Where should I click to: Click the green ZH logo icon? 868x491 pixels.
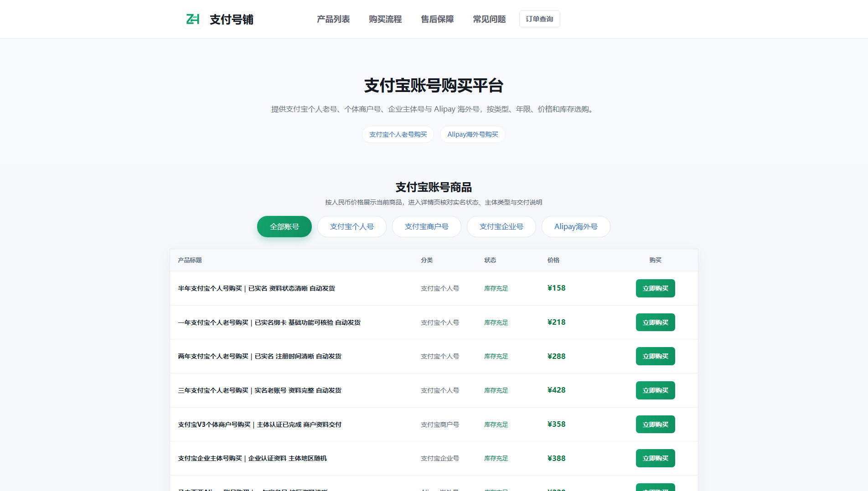193,19
